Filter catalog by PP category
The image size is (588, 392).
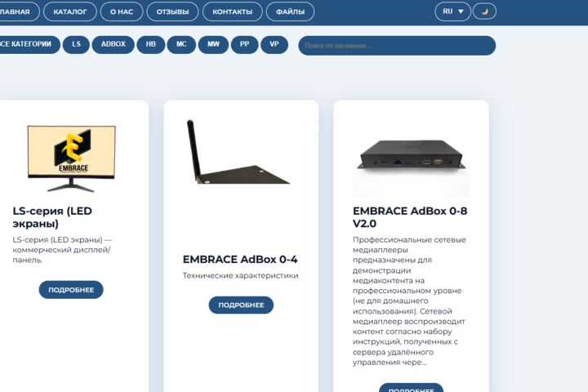[244, 44]
